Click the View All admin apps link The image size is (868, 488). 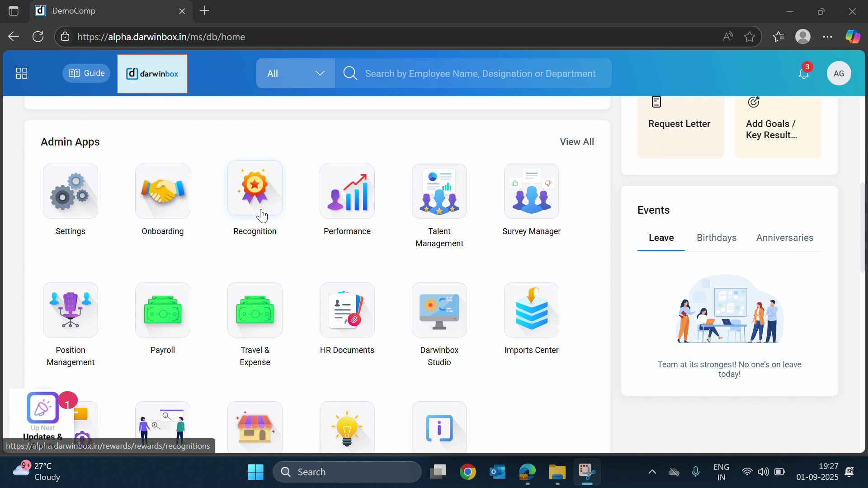click(x=576, y=142)
